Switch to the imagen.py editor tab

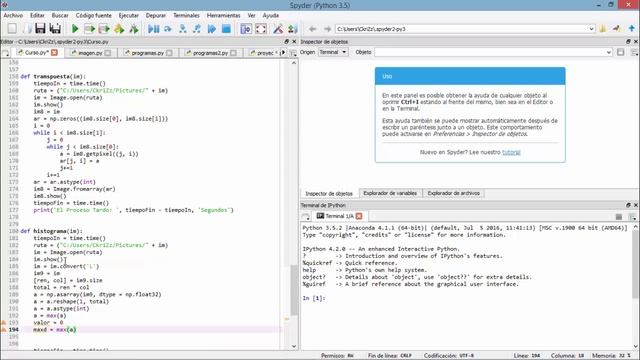(90, 53)
